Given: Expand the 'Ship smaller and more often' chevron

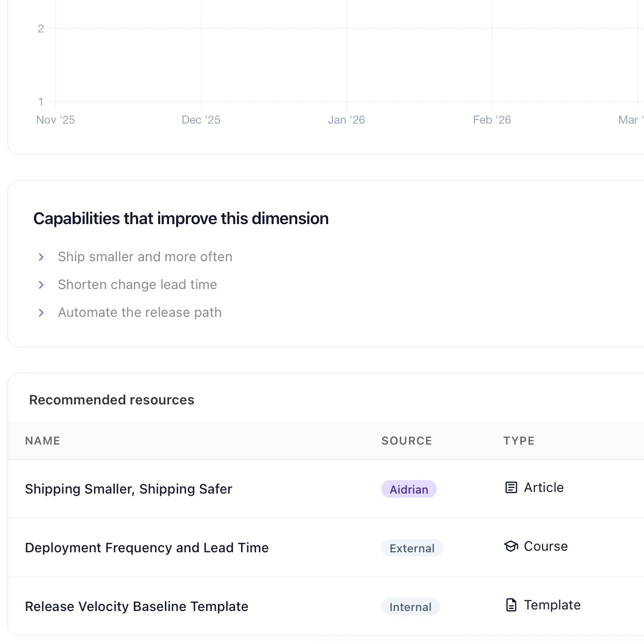Looking at the screenshot, I should tap(41, 257).
